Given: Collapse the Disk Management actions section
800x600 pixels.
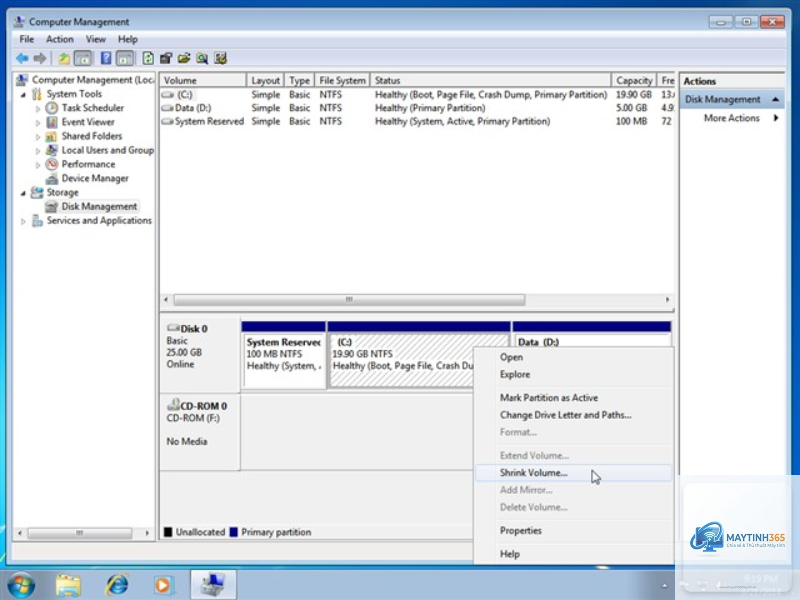Looking at the screenshot, I should [776, 99].
